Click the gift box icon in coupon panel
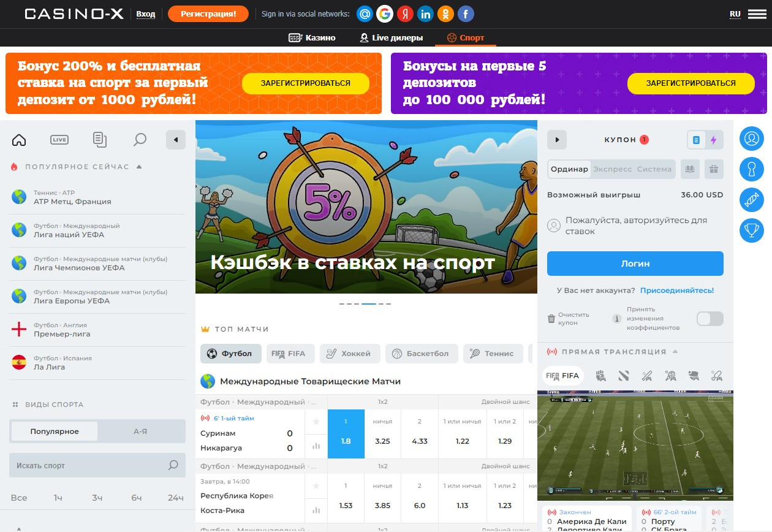This screenshot has width=772, height=532. 713,169
